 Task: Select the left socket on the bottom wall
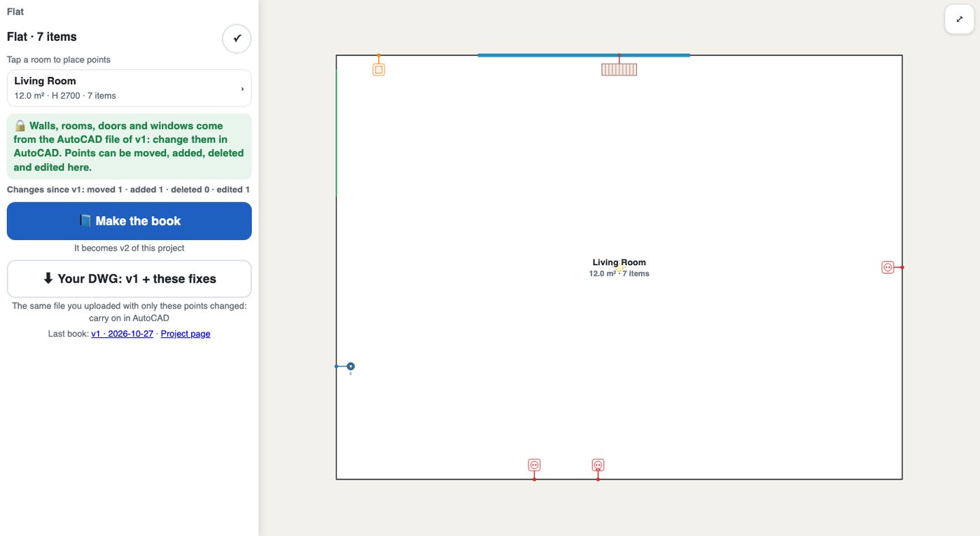534,465
